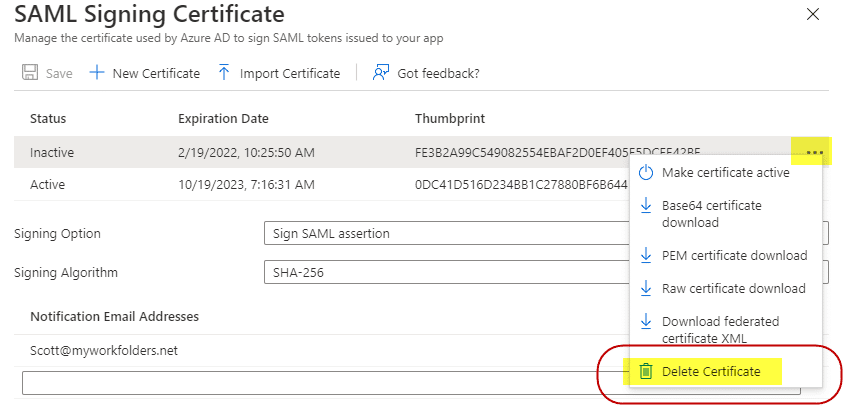
Task: Open the Signing Option dropdown
Action: click(440, 234)
